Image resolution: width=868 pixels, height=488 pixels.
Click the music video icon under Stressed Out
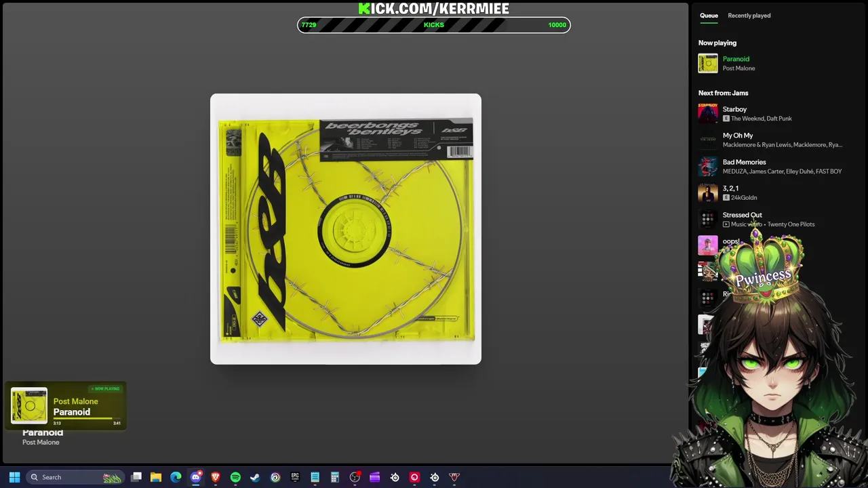[x=726, y=224]
